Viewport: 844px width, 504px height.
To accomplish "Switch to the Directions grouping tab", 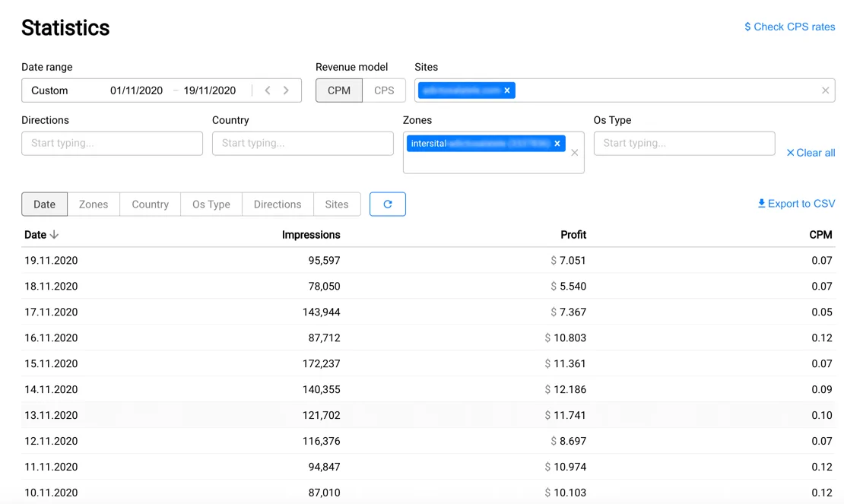I will 278,204.
